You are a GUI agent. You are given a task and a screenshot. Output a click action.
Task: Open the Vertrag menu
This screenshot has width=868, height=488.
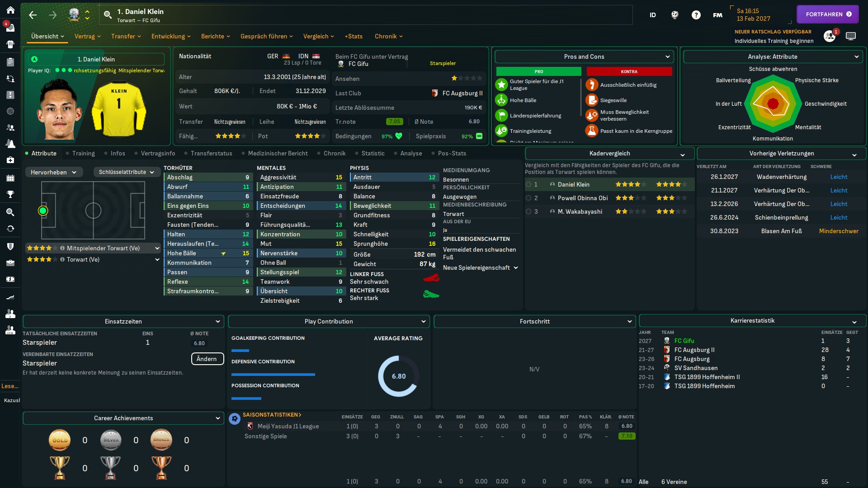tap(87, 36)
